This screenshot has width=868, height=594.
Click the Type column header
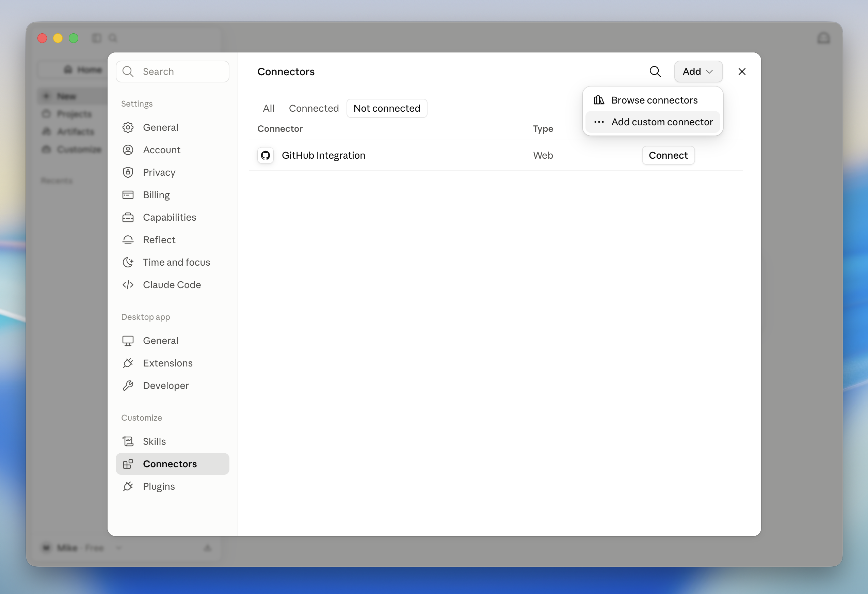click(543, 129)
